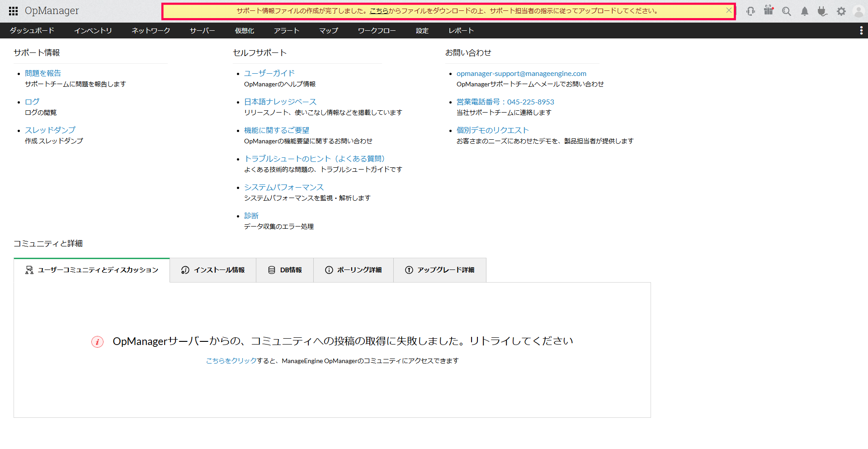Click the opmanager-support email link
Viewport: 868px width, 449px height.
[x=521, y=73]
